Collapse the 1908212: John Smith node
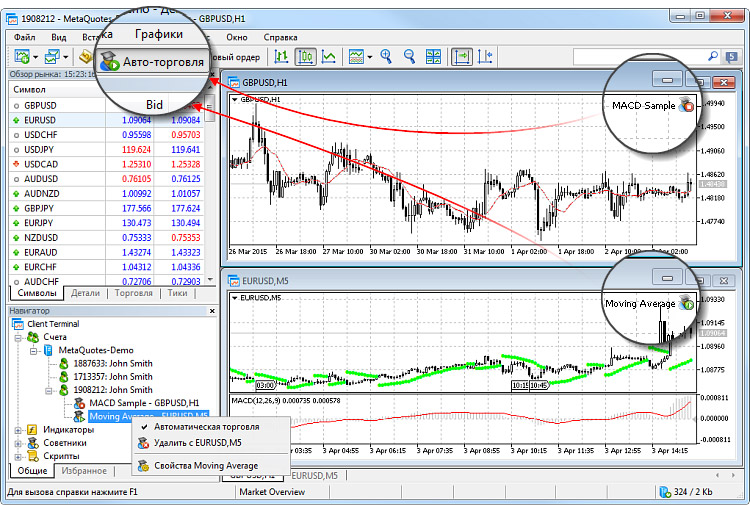This screenshot has height=505, width=750. tap(48, 391)
